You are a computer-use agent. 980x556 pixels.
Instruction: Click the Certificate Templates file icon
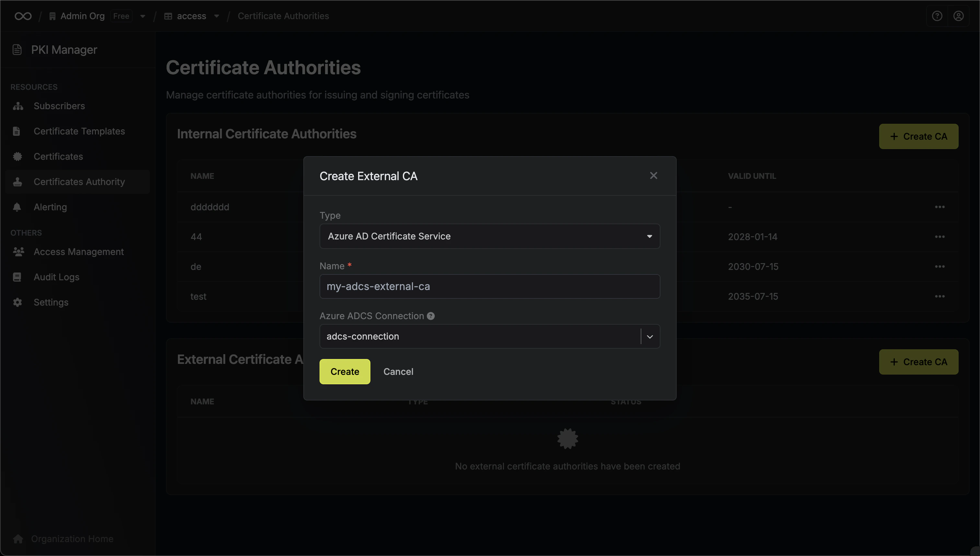(x=17, y=131)
